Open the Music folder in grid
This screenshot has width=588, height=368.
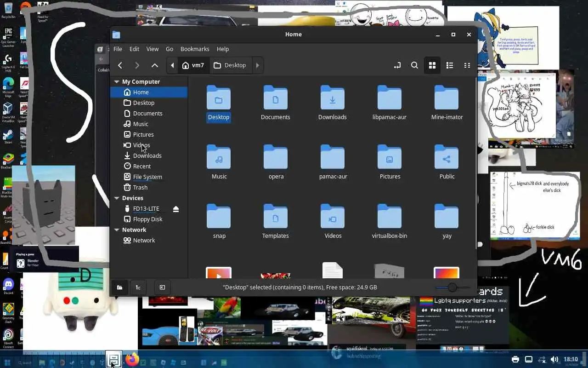click(219, 162)
